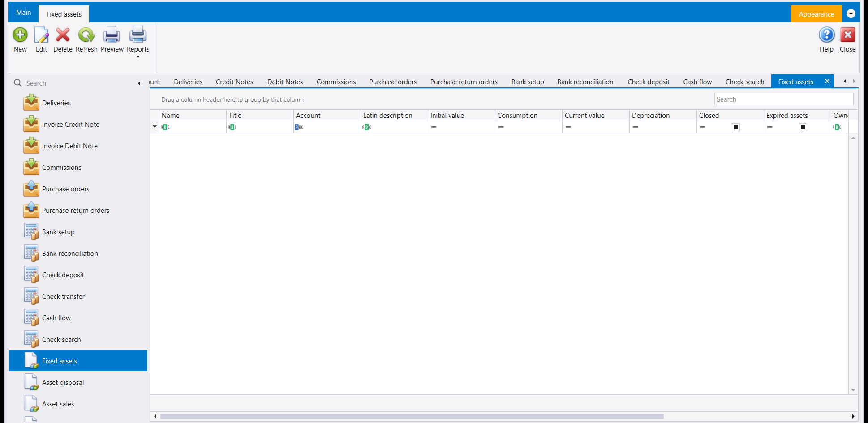Click the Close ribbon button
868x423 pixels.
tap(847, 40)
